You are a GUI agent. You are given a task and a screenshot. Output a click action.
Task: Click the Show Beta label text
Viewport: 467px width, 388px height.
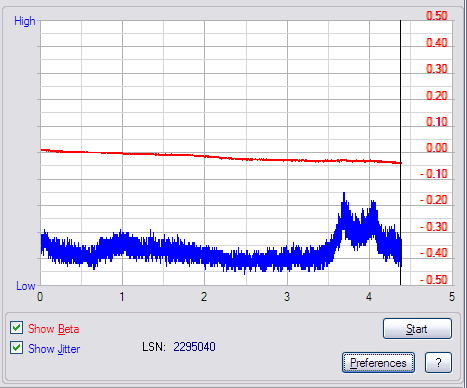pos(54,329)
